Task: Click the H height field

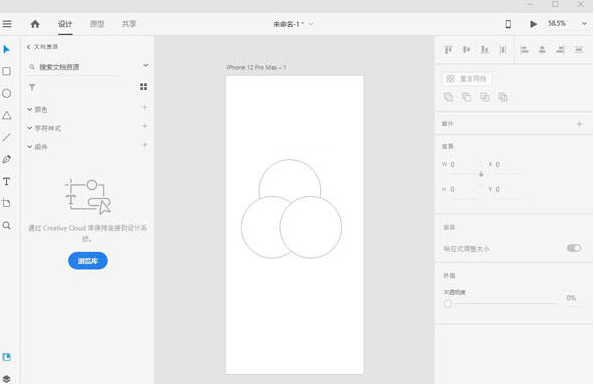Action: [x=463, y=189]
